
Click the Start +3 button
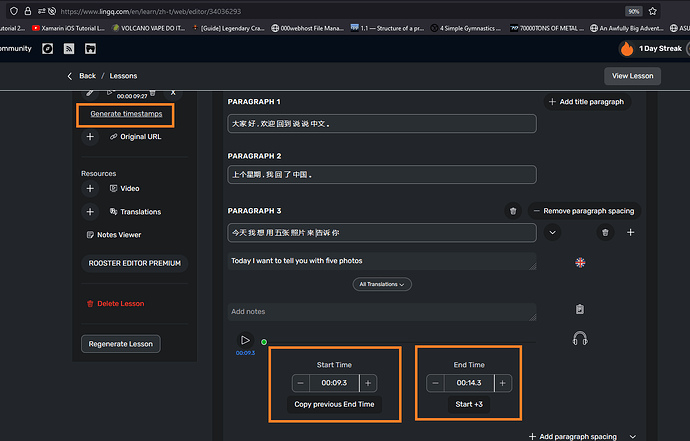[469, 404]
